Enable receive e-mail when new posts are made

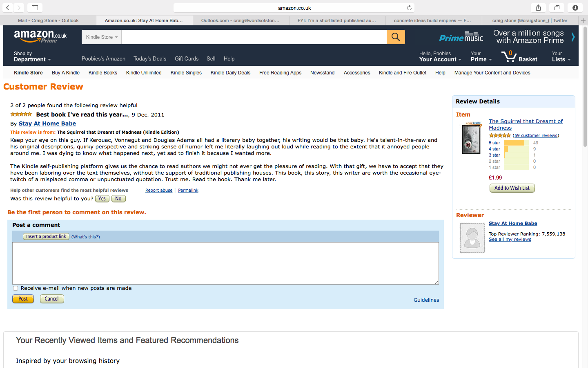tap(16, 288)
